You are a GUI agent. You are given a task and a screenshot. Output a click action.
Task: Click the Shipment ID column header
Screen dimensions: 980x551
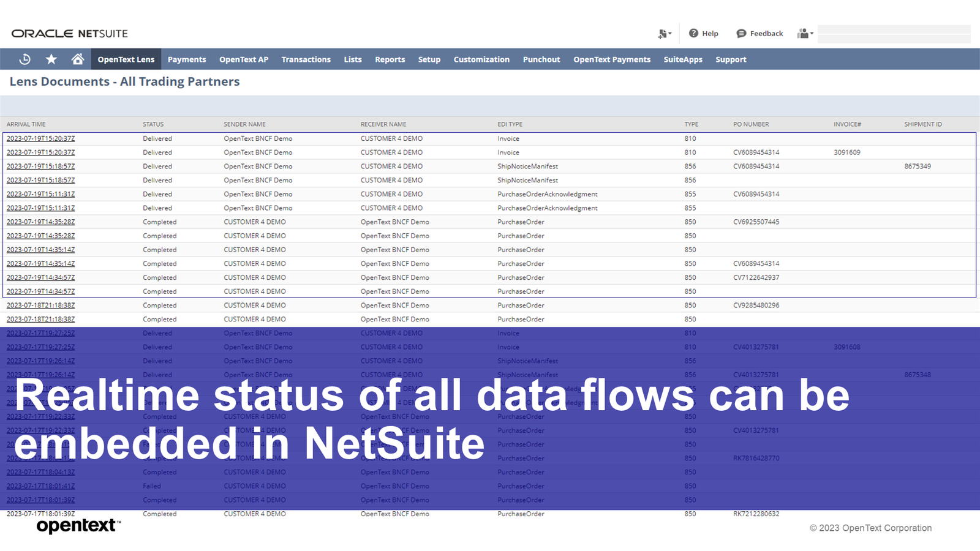(923, 124)
